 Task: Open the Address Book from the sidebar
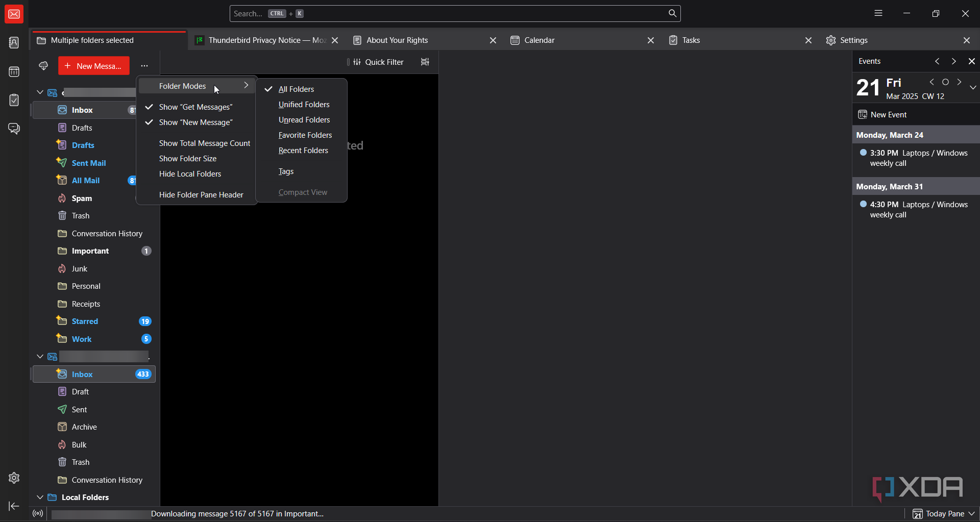click(14, 43)
